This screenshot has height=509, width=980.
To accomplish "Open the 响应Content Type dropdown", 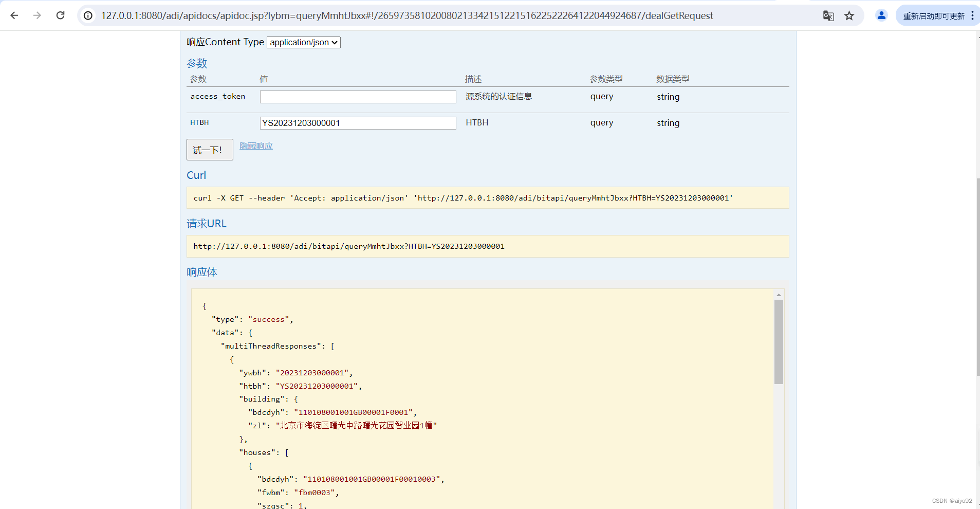I will [304, 42].
